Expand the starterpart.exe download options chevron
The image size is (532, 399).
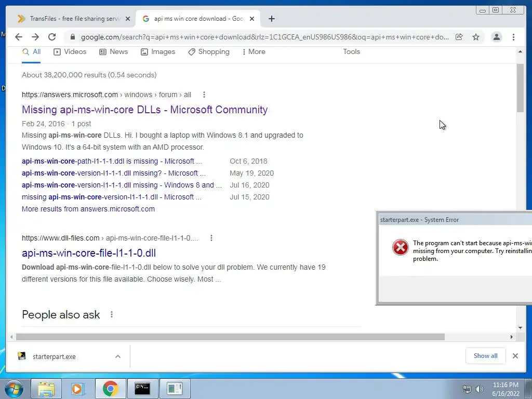pyautogui.click(x=118, y=356)
